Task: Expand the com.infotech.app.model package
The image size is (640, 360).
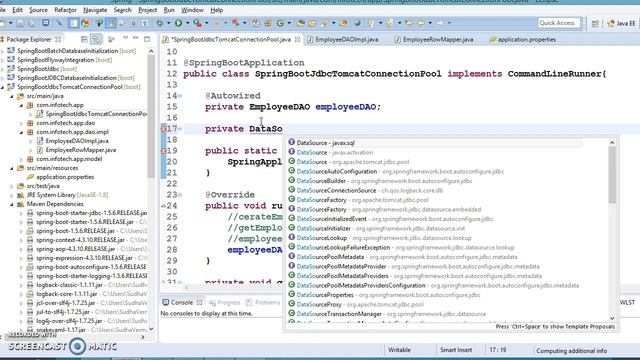Action: point(22,159)
